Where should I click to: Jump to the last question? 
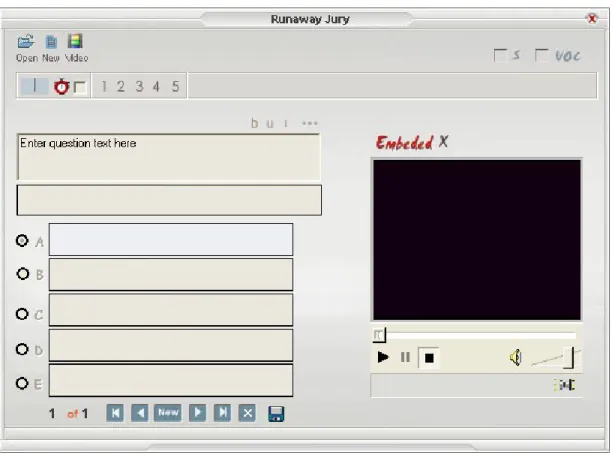(222, 413)
